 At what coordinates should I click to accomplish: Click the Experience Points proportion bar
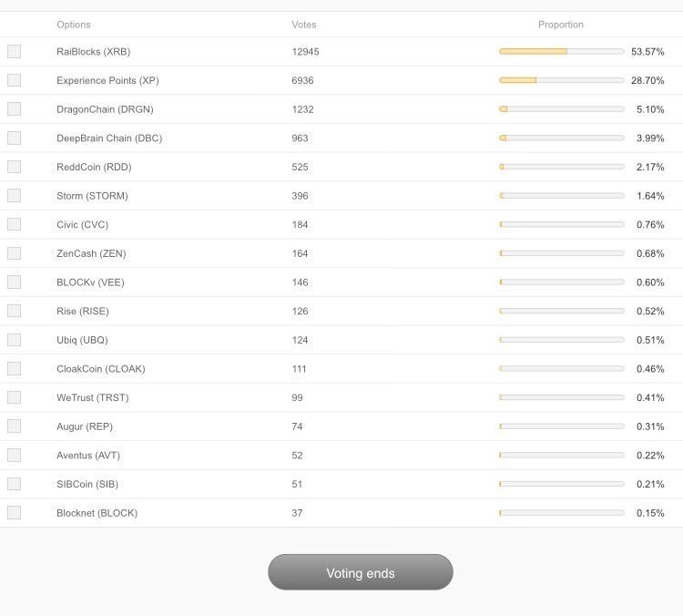561,80
